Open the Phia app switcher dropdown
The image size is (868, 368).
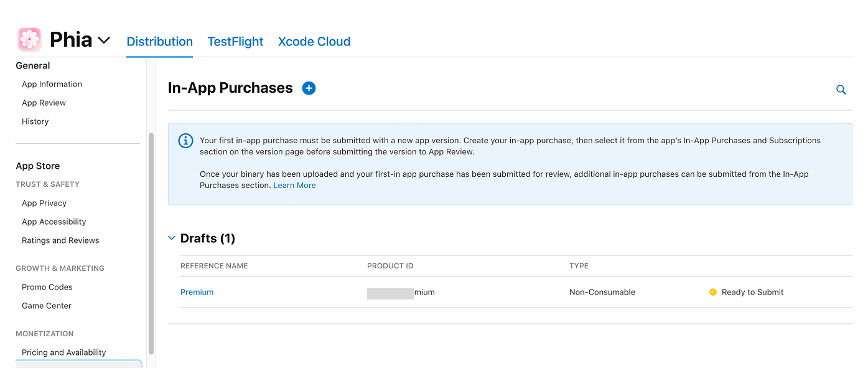(x=104, y=40)
